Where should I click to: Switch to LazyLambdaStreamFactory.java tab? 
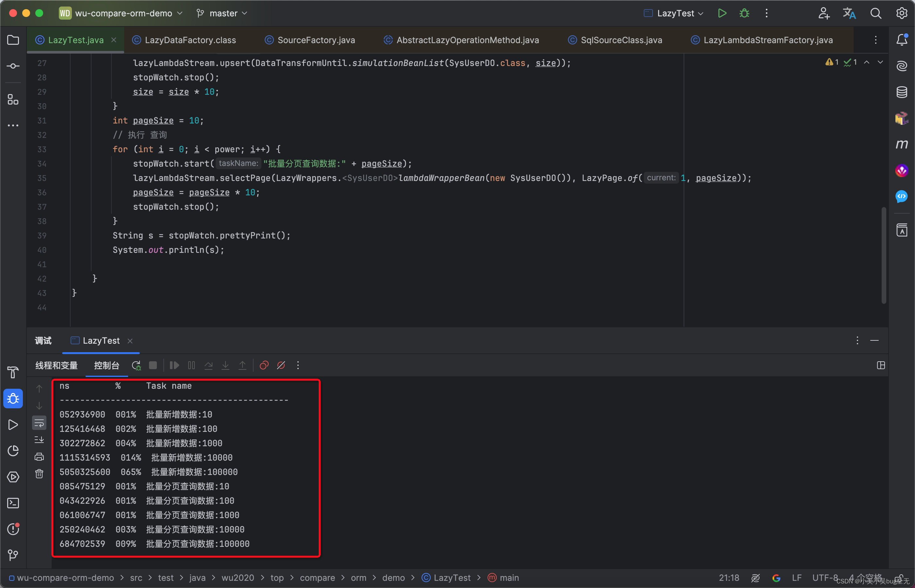click(761, 40)
